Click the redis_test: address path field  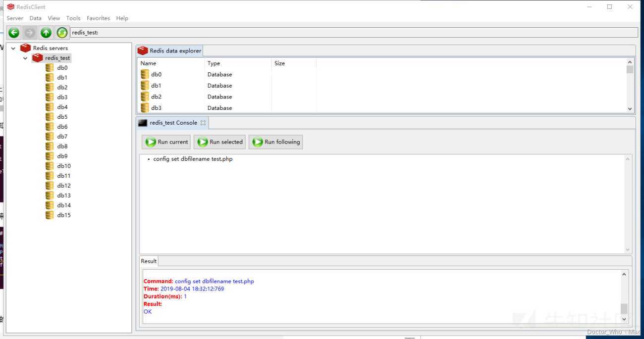point(354,33)
